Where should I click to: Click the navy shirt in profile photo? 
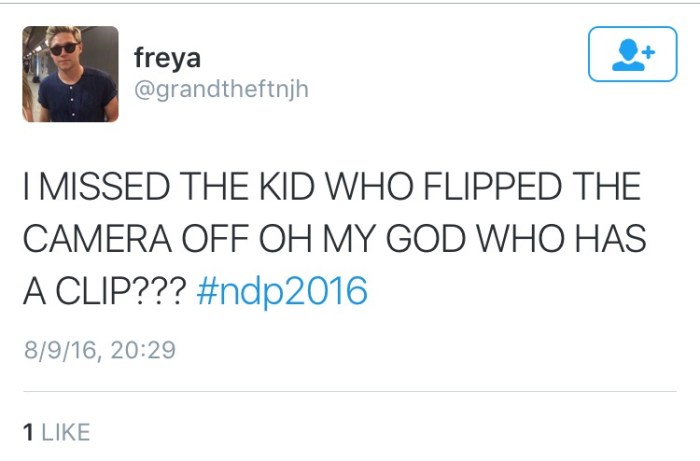pyautogui.click(x=77, y=95)
